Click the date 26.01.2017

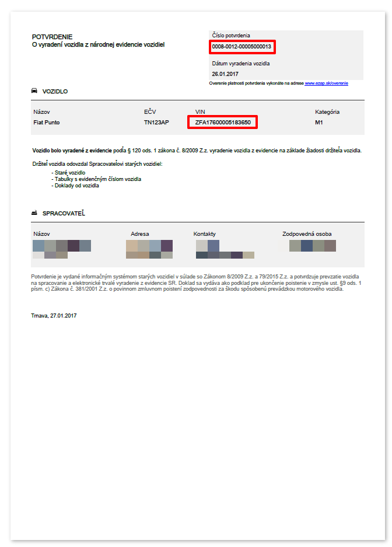click(x=225, y=74)
